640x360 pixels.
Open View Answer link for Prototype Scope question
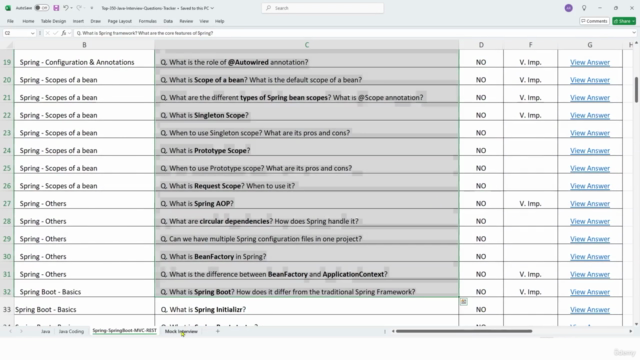point(590,150)
